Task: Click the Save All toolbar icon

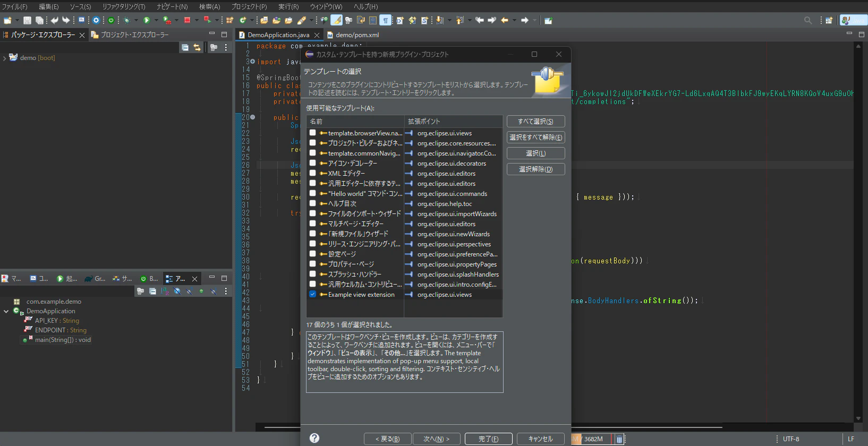Action: [x=39, y=20]
